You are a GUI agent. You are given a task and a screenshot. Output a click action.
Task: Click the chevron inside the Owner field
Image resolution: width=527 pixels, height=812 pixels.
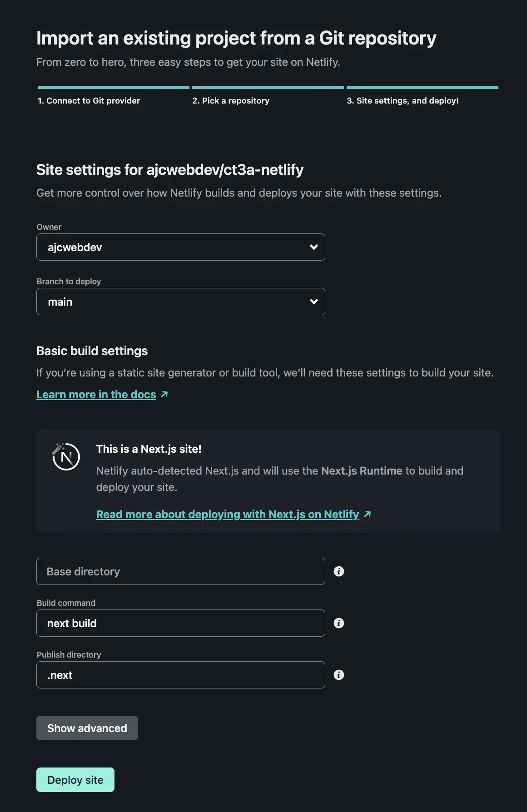[x=313, y=247]
